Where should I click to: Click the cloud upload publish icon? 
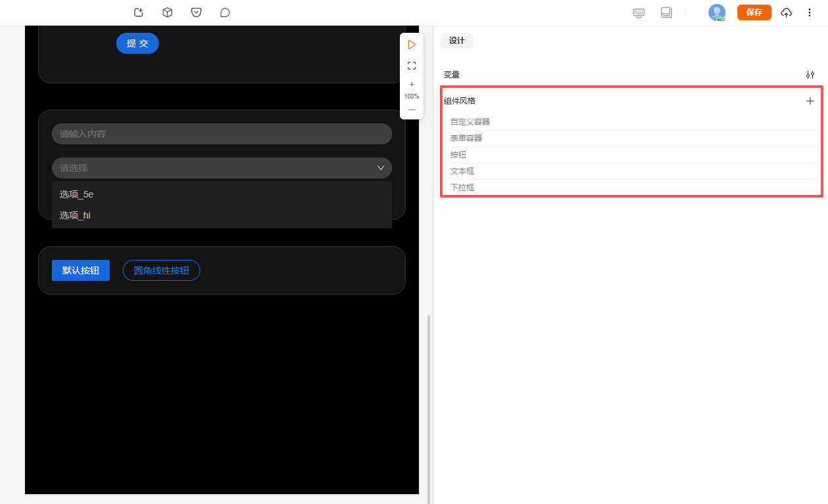click(786, 12)
